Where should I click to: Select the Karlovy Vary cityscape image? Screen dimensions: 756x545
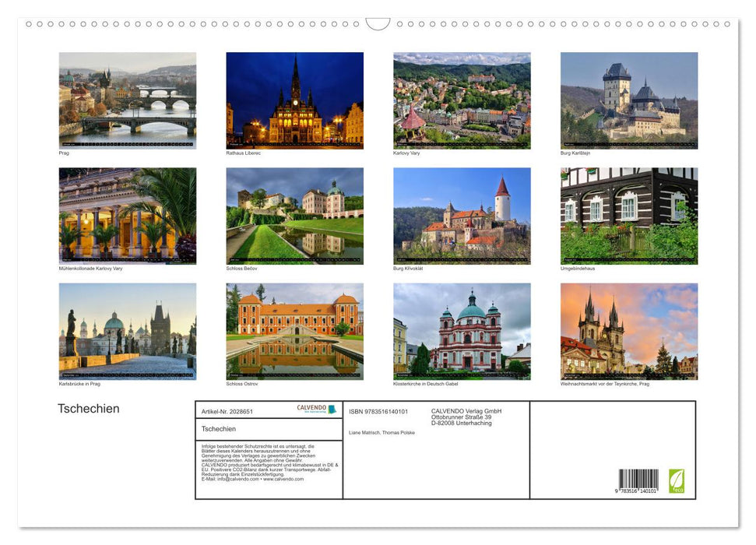click(462, 100)
